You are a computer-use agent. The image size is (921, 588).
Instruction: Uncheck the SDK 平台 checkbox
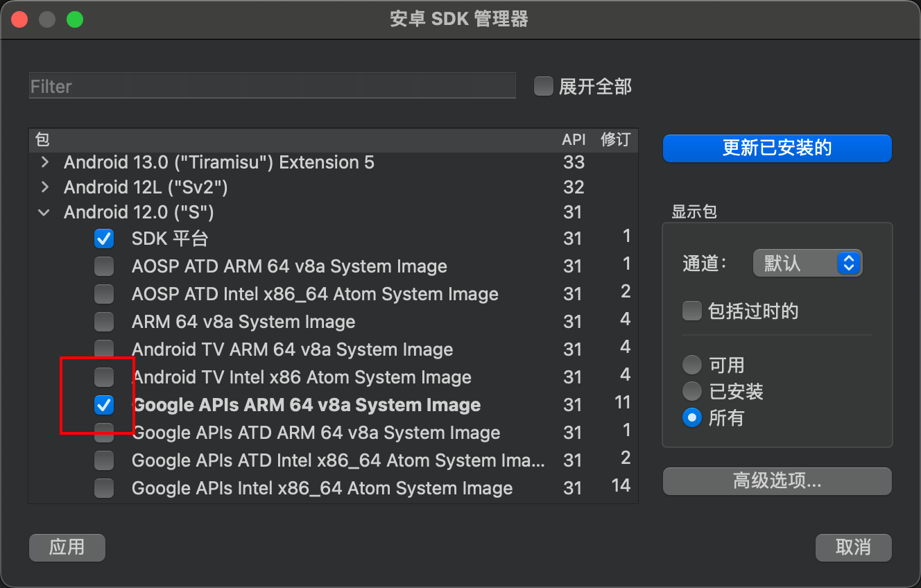coord(104,239)
